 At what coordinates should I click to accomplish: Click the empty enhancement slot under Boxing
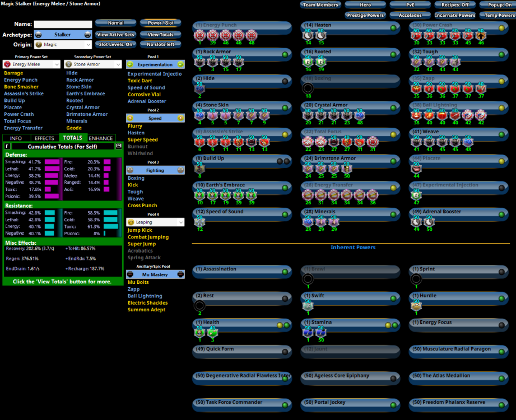308,88
